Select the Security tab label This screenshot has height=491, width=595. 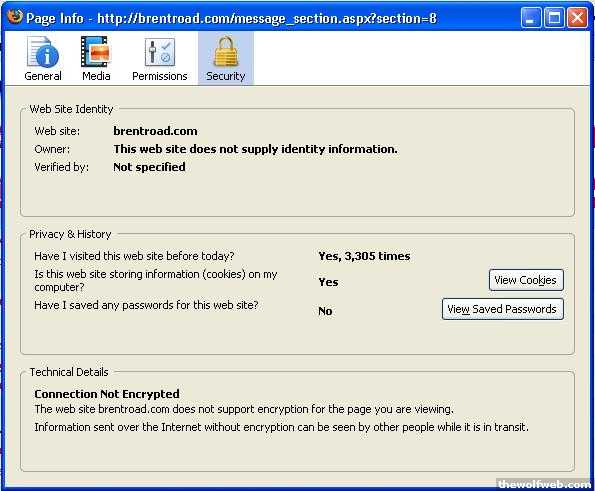[226, 76]
